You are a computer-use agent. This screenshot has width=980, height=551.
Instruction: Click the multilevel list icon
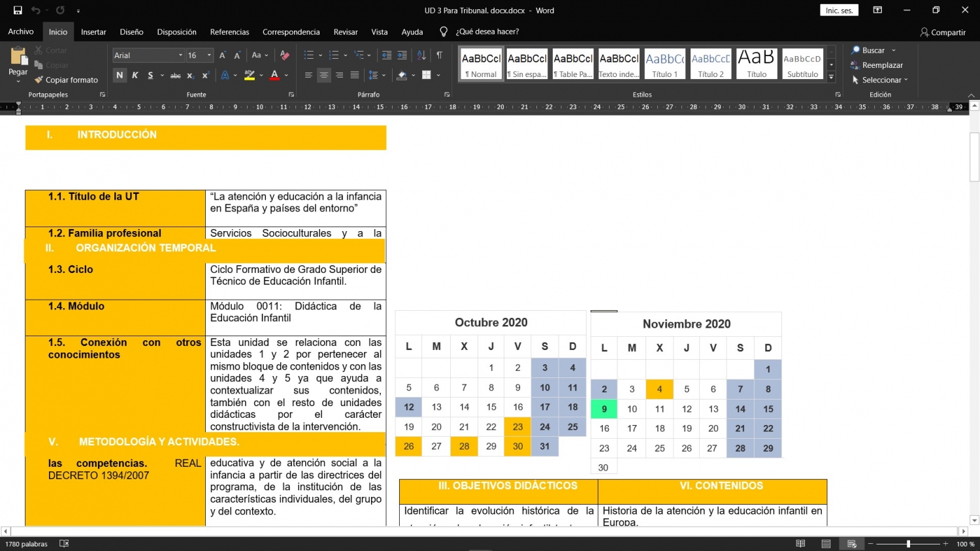click(359, 55)
